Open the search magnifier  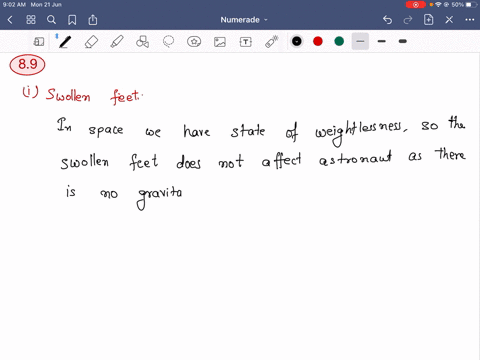pyautogui.click(x=51, y=20)
